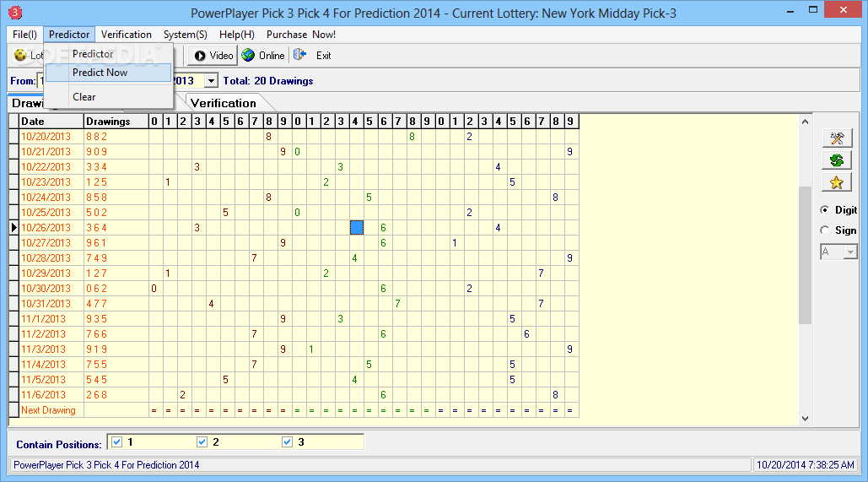Click the green refresh arrows icon
868x482 pixels.
pos(837,160)
